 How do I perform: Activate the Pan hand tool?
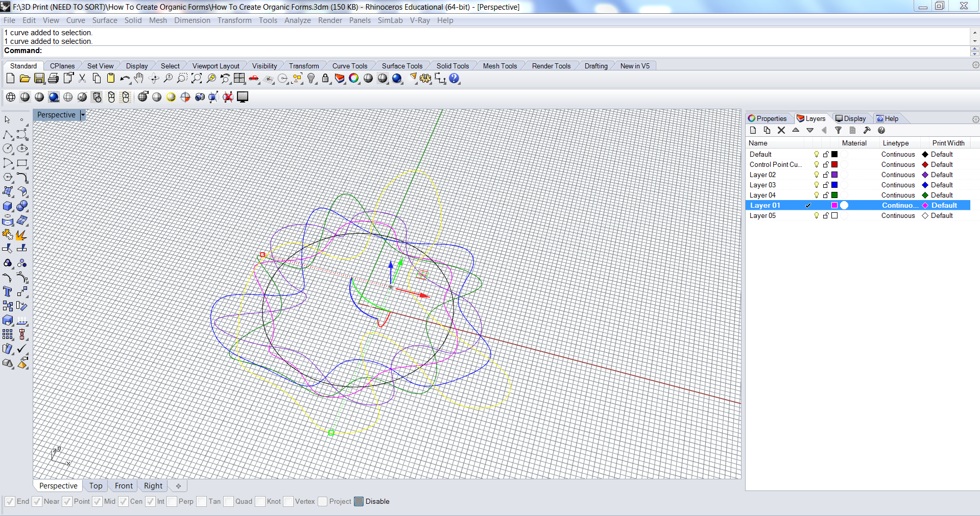tap(139, 78)
